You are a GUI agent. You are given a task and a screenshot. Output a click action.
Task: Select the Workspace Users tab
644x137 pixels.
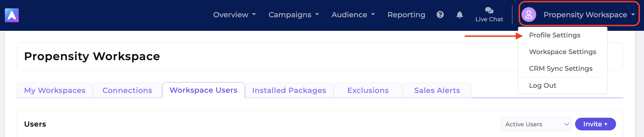coord(204,90)
